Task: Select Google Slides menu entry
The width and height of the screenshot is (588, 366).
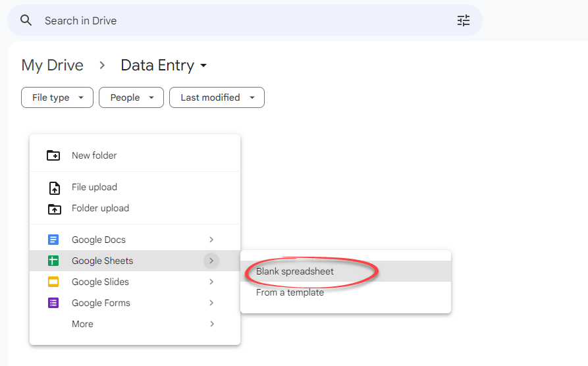Action: pyautogui.click(x=135, y=282)
